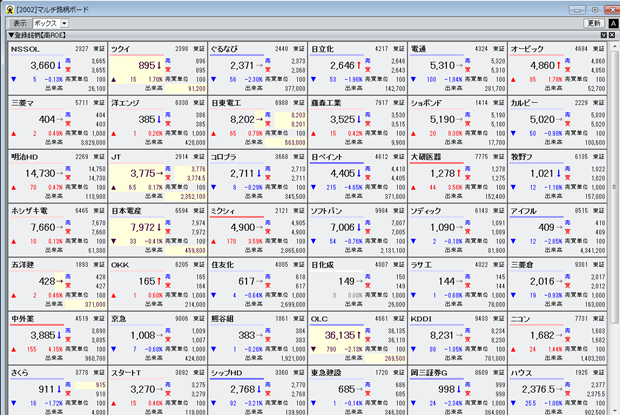Select the ホシザキ電 stock name

[x=29, y=211]
